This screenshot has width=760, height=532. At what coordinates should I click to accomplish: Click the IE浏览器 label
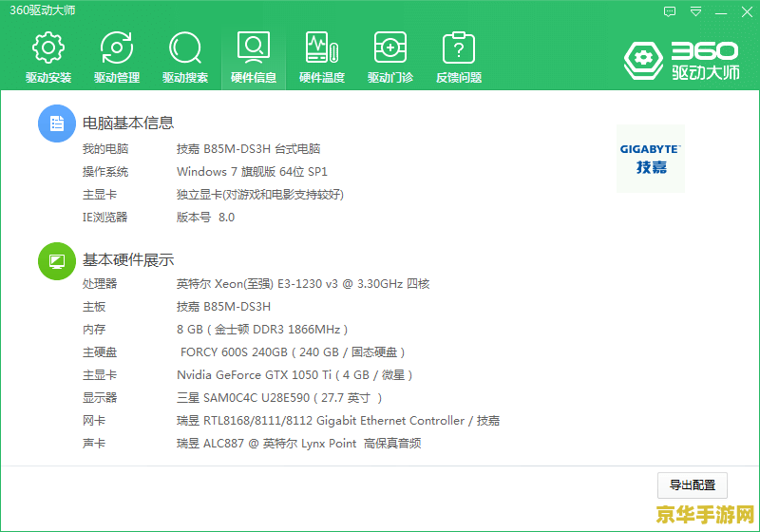click(x=104, y=217)
